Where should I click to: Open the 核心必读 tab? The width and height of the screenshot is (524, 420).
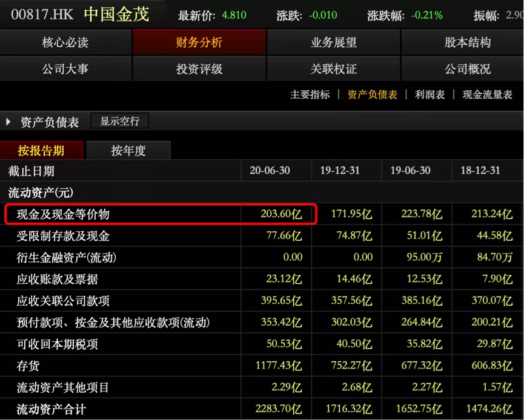coord(65,42)
